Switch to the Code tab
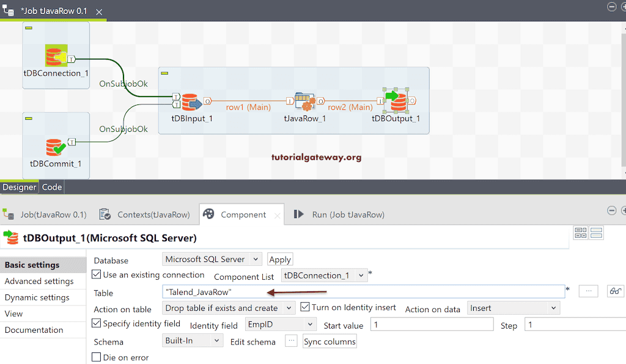626x364 pixels. pos(51,187)
